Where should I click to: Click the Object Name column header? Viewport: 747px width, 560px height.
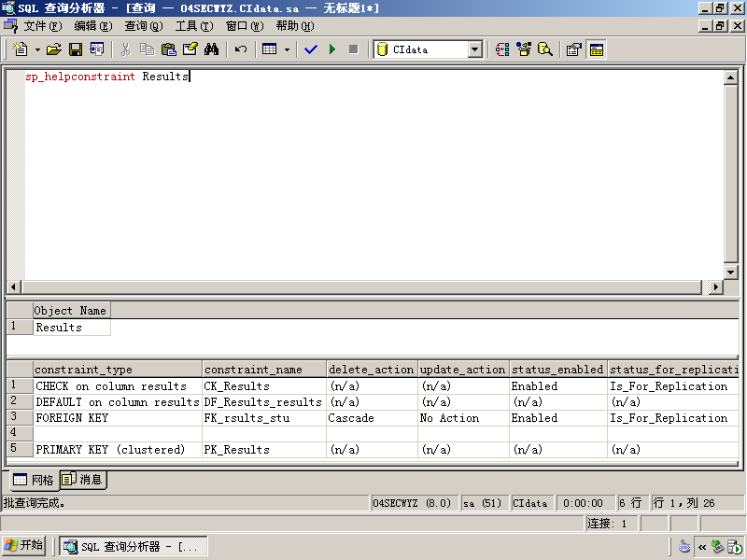pyautogui.click(x=72, y=311)
